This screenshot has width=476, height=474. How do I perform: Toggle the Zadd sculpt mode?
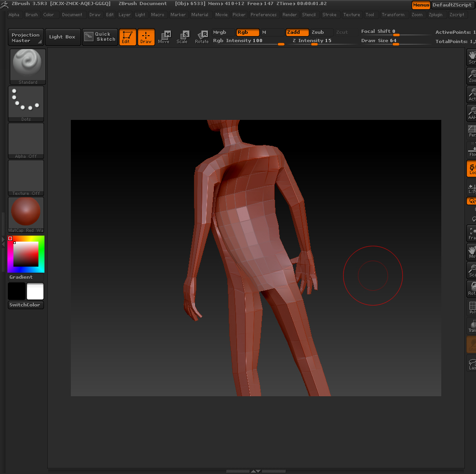coord(297,32)
